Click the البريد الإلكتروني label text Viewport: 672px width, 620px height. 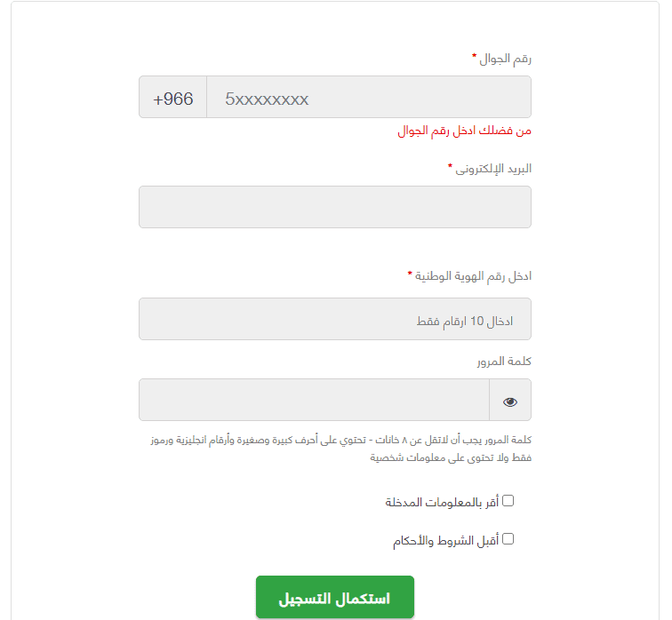click(x=493, y=169)
